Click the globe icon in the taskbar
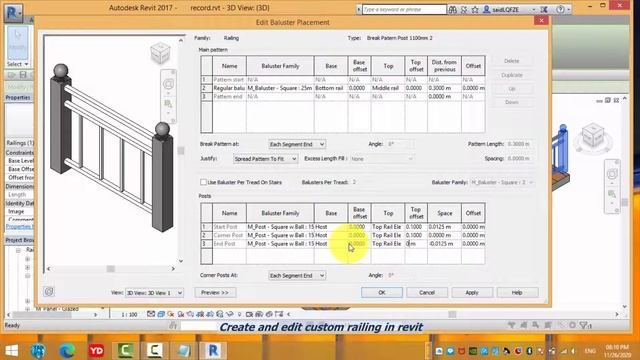 coord(38,351)
